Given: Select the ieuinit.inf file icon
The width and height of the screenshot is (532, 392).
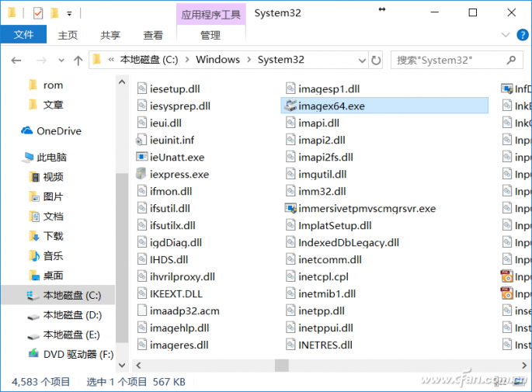Looking at the screenshot, I should tap(141, 140).
